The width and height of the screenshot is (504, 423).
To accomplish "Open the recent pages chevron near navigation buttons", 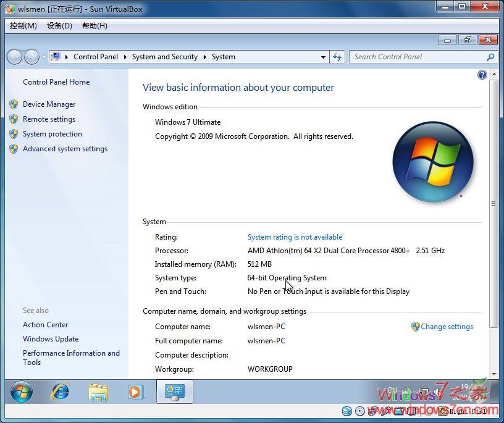I will (x=43, y=56).
